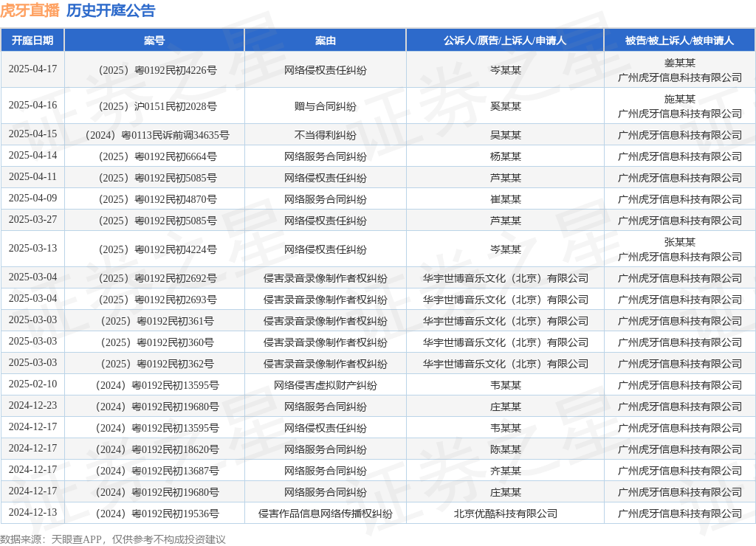Click the 赠与合同纠纷 case cause

[x=326, y=106]
